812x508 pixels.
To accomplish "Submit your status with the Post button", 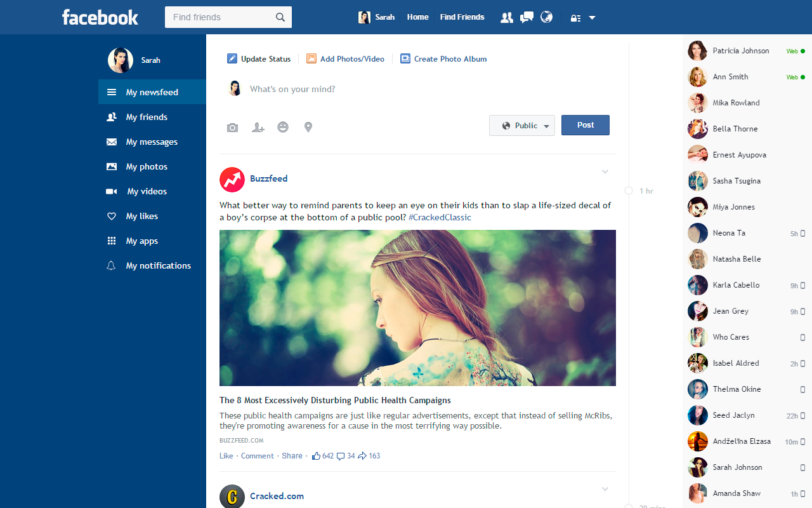I will 585,125.
